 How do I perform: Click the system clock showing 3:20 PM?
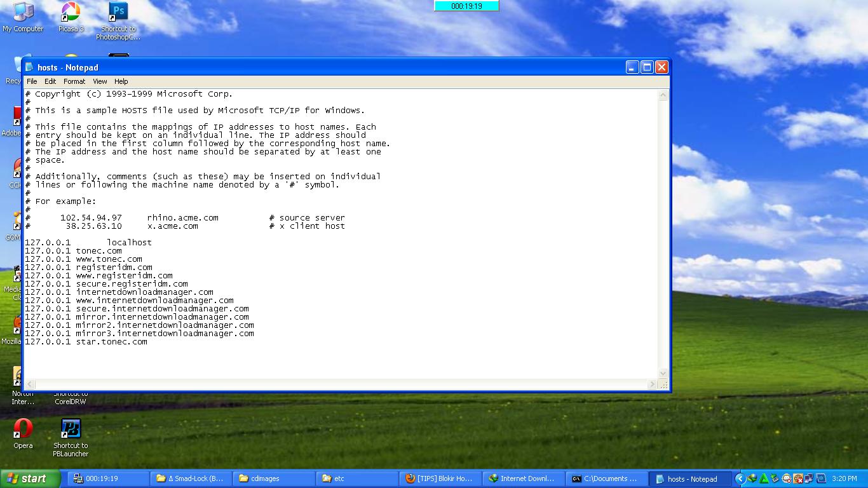(x=844, y=478)
